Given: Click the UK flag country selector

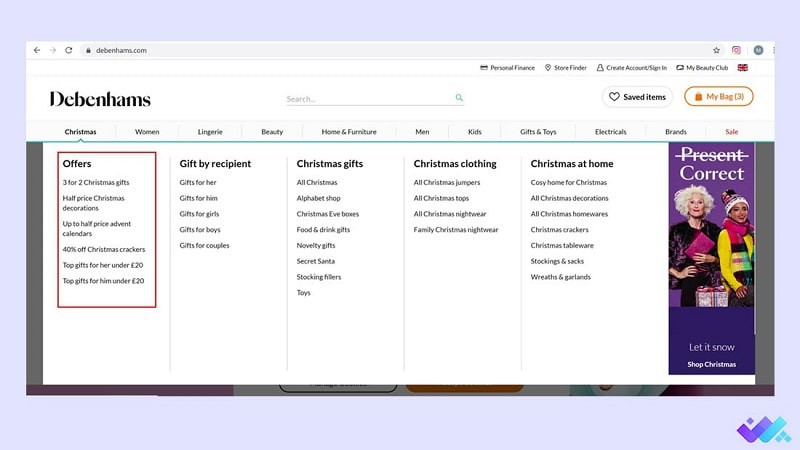Looking at the screenshot, I should pyautogui.click(x=743, y=68).
